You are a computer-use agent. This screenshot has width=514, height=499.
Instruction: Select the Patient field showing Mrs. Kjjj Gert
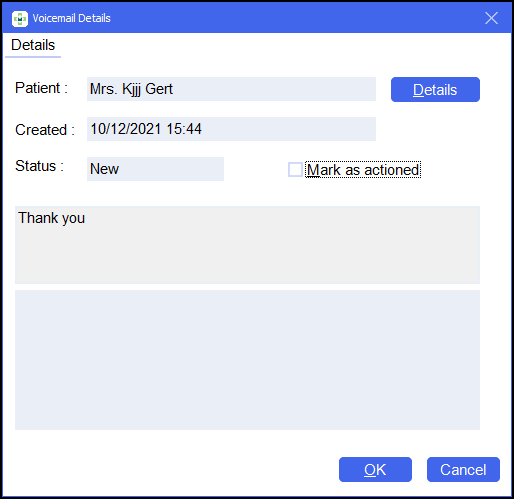pos(231,89)
